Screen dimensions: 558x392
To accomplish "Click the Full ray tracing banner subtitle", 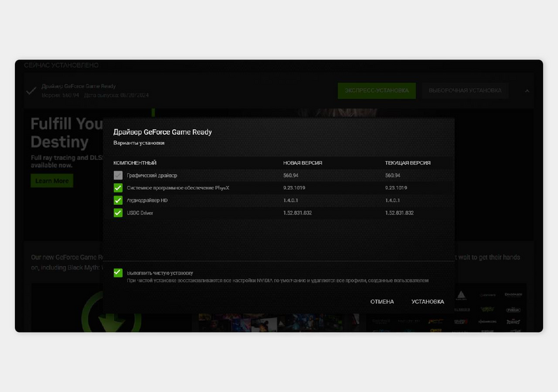I will pos(67,162).
